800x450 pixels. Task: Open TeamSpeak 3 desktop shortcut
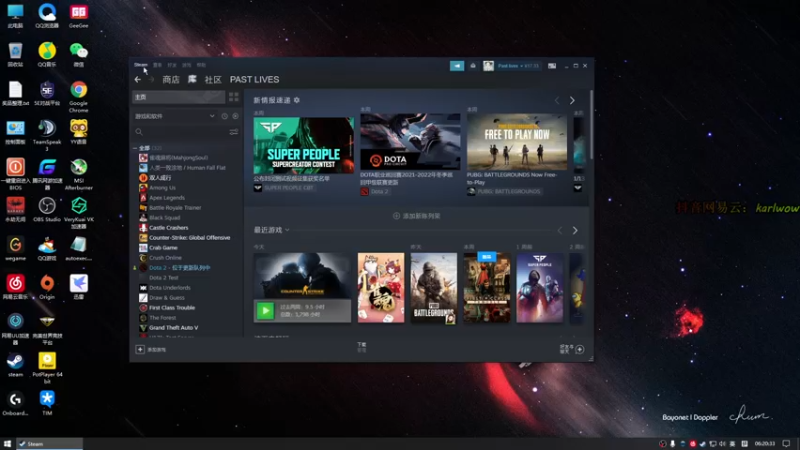[x=47, y=134]
